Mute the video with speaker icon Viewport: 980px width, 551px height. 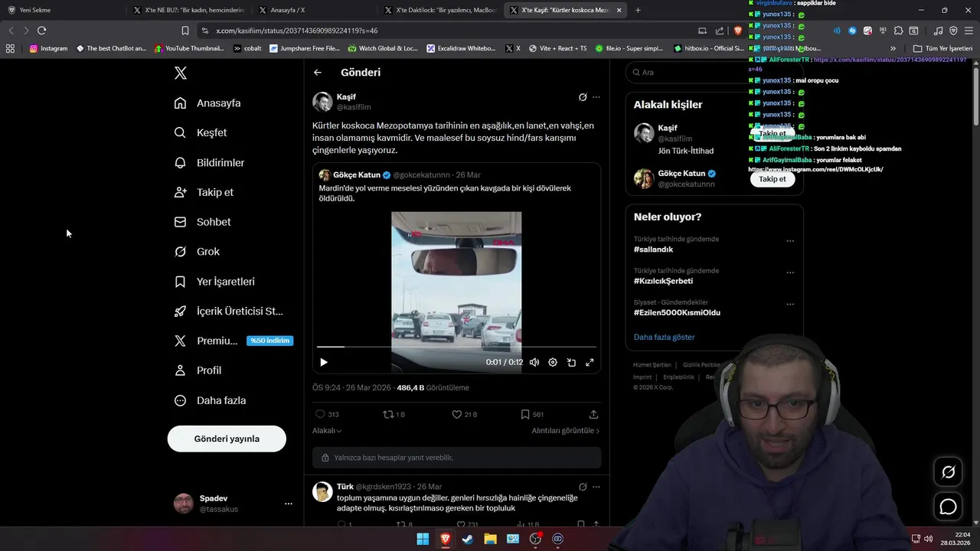534,362
